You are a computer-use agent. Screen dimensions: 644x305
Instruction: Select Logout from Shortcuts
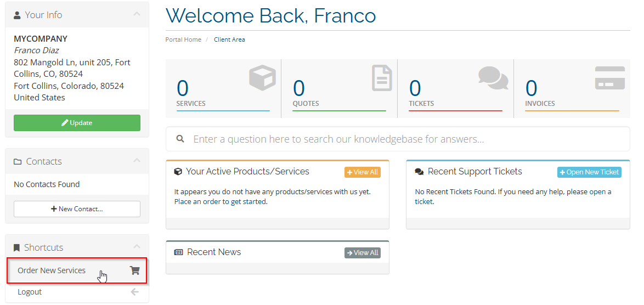coord(30,292)
